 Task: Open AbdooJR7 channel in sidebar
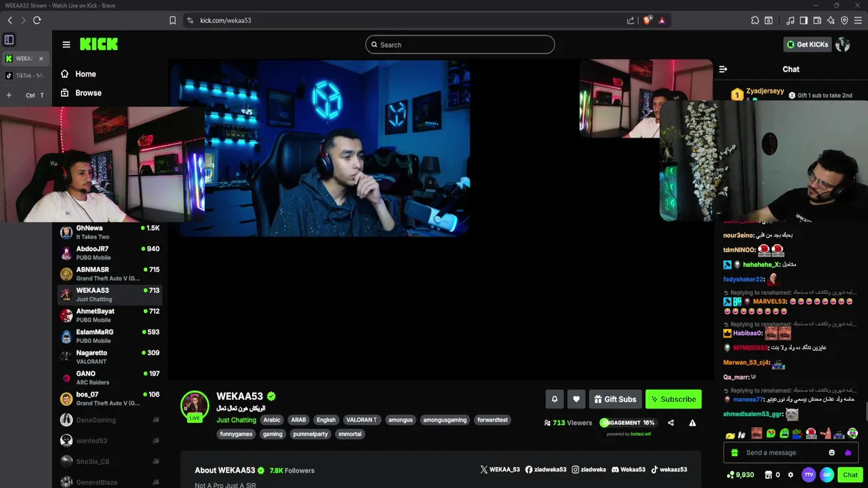coord(110,253)
